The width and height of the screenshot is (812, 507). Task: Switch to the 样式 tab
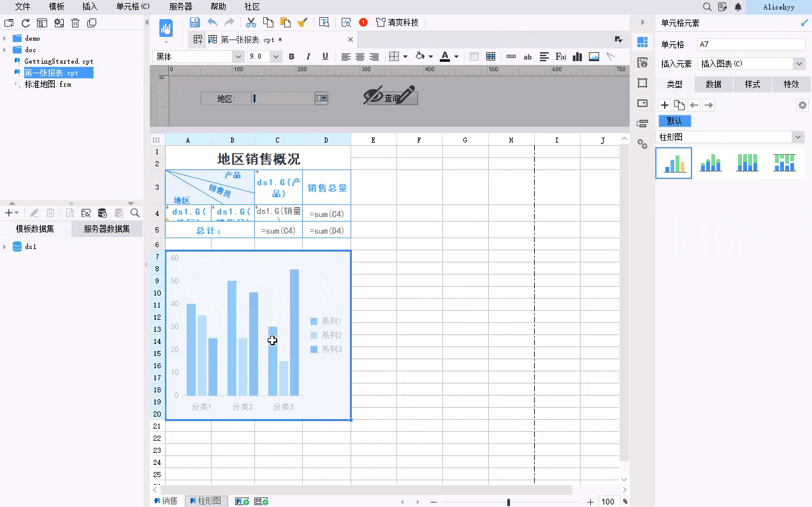click(753, 84)
